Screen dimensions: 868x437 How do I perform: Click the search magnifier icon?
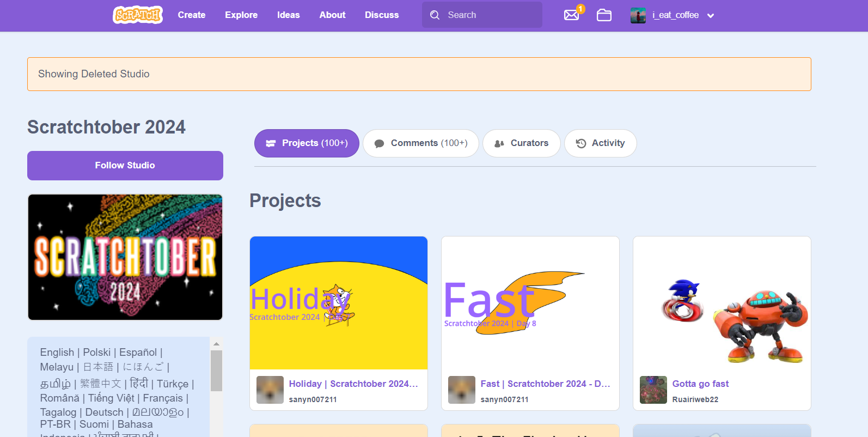[435, 15]
